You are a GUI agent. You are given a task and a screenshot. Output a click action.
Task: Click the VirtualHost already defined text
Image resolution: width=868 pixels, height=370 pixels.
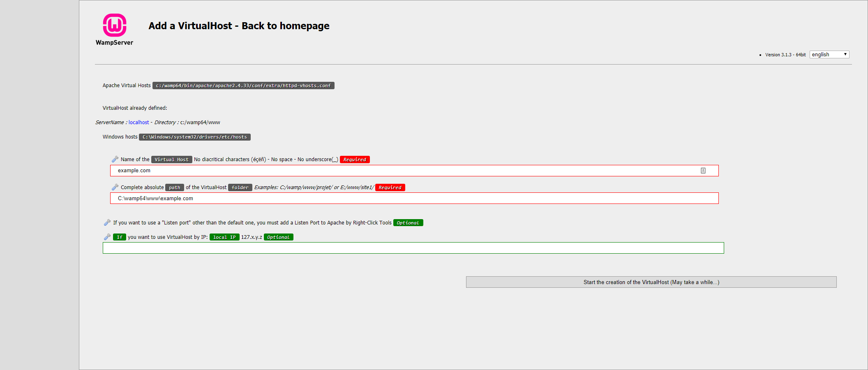tap(135, 108)
